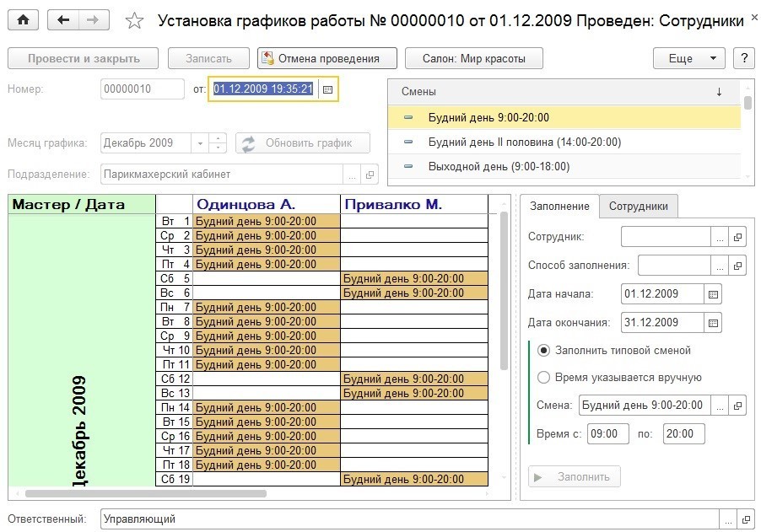Open the Подразделение record icon
The width and height of the screenshot is (761, 532).
(x=370, y=175)
